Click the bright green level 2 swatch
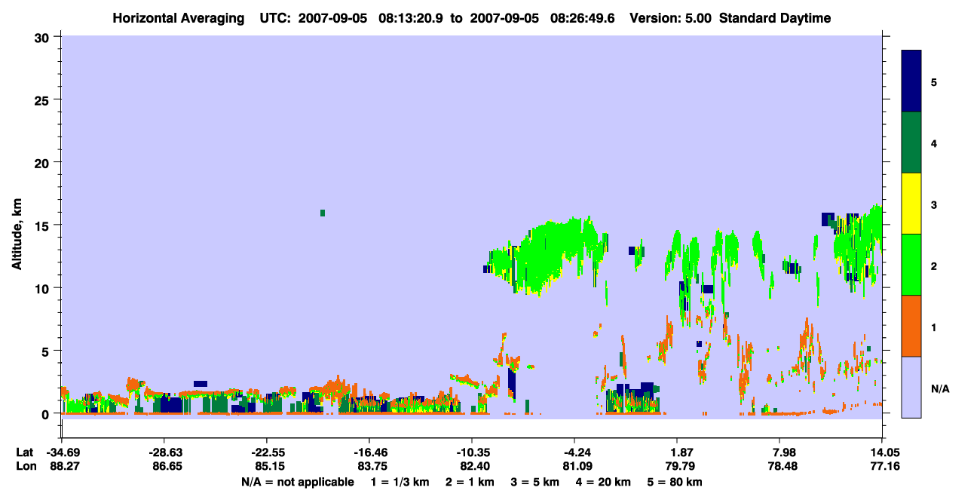Screen dimensions: 980x503 pos(911,265)
